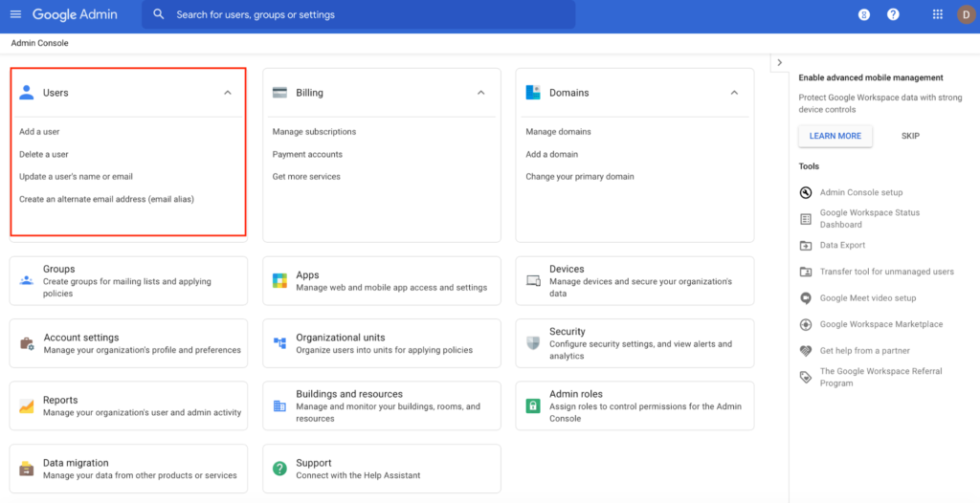
Task: Click the Users person icon
Action: tap(26, 93)
